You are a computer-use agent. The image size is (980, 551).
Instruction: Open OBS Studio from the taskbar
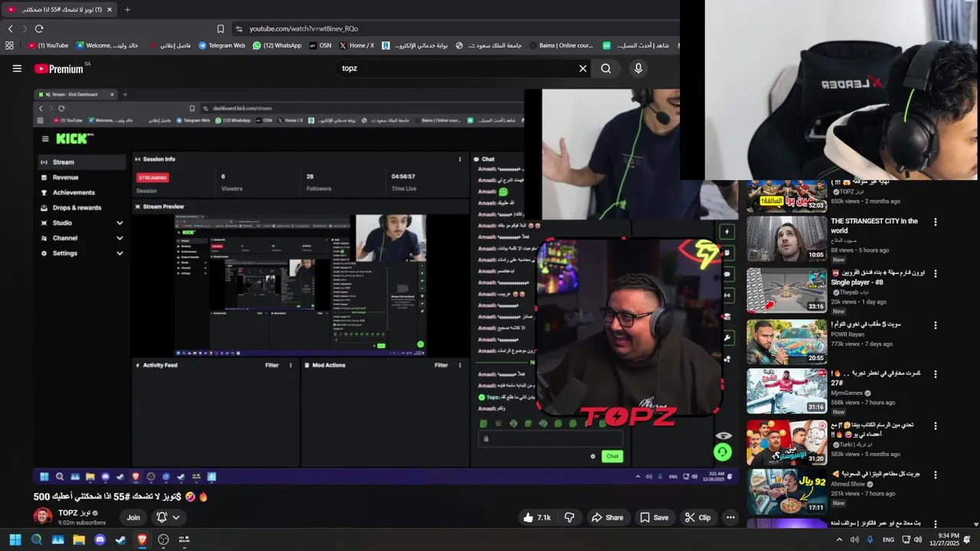pos(163,540)
